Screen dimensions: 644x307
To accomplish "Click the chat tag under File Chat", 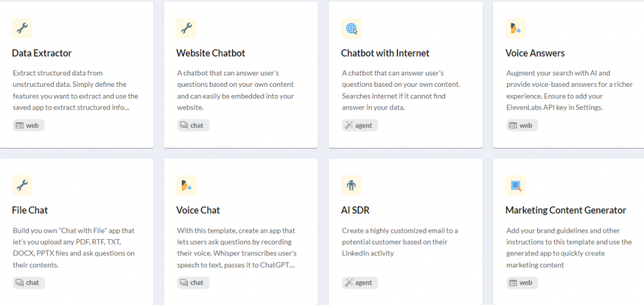I will tap(28, 282).
